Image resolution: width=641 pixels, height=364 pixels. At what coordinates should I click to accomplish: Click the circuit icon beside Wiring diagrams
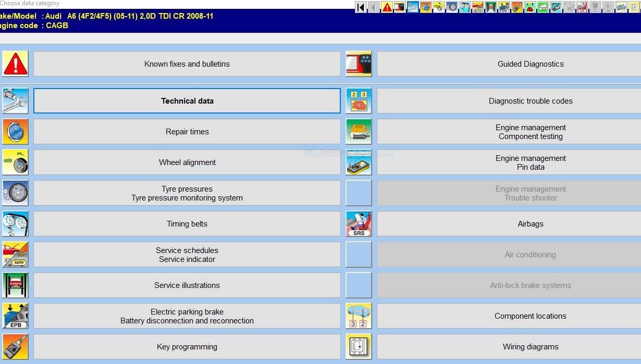click(x=359, y=346)
